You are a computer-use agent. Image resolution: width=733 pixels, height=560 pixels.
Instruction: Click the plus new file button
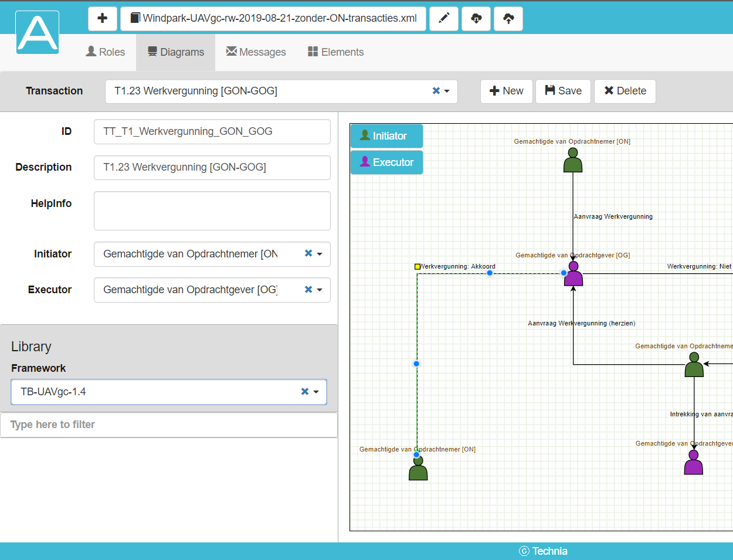point(103,19)
